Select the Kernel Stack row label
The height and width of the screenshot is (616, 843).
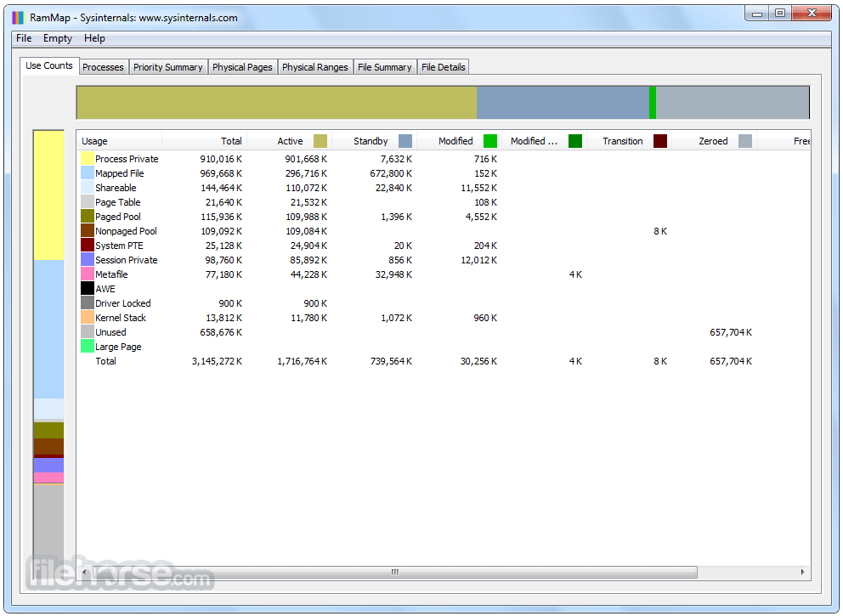pyautogui.click(x=121, y=319)
